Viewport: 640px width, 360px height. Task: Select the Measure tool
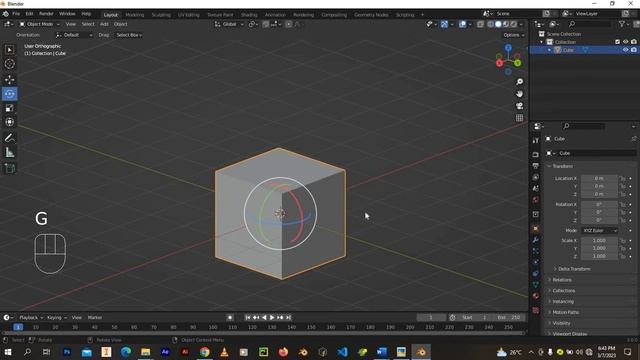(x=9, y=153)
